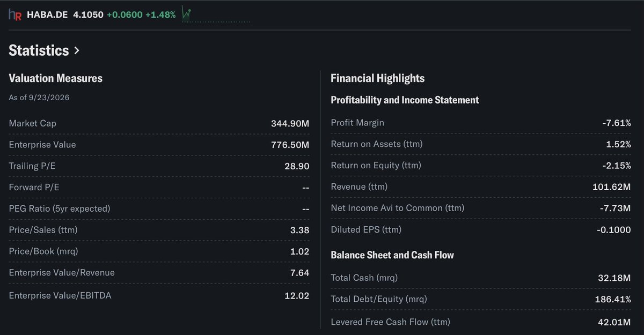
Task: Select the Levered Free Cash Flow 42.01M
Action: coord(614,323)
